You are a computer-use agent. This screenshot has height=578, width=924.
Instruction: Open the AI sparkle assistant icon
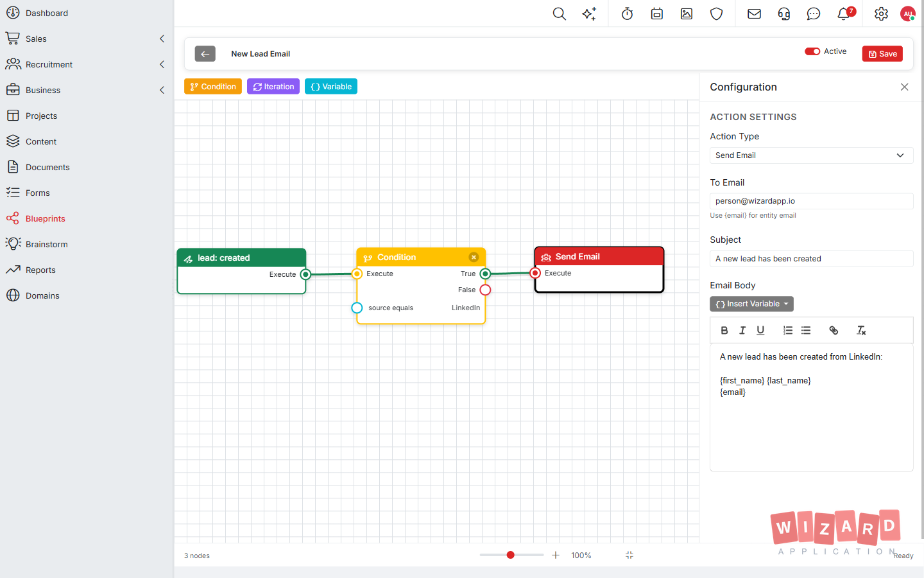pos(589,13)
